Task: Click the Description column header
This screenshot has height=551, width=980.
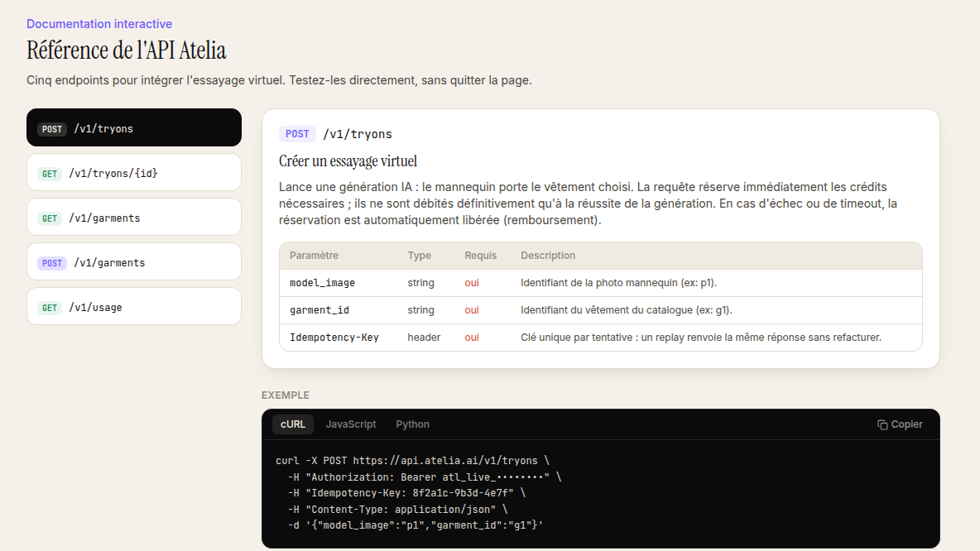Action: [x=547, y=256]
